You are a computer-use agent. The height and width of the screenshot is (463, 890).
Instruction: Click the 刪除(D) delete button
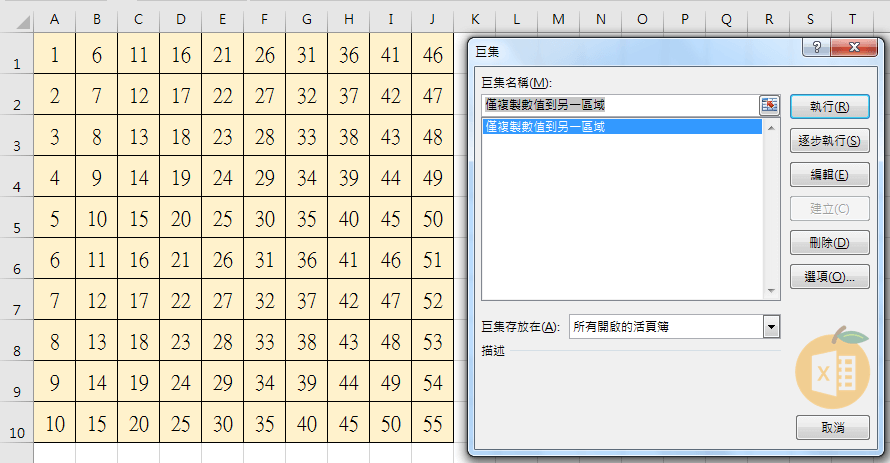pos(829,242)
